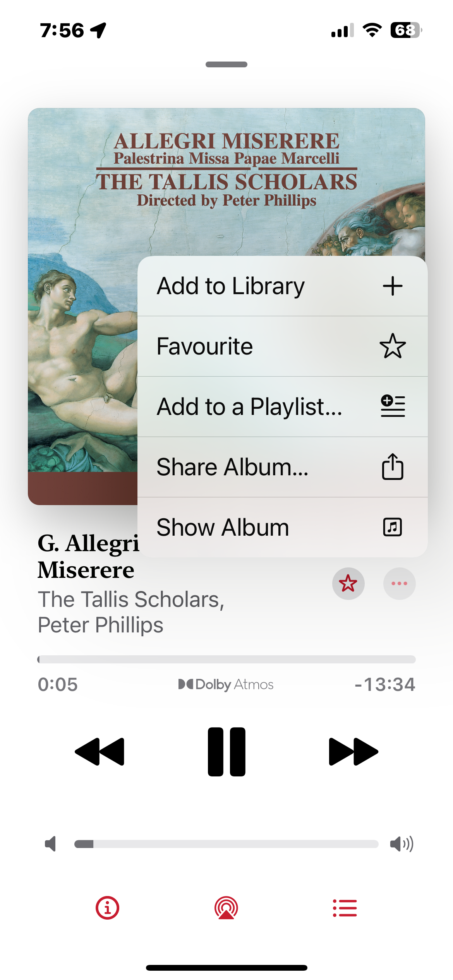Viewport: 453px width, 980px height.
Task: Toggle the red favourite star button
Action: pos(348,583)
